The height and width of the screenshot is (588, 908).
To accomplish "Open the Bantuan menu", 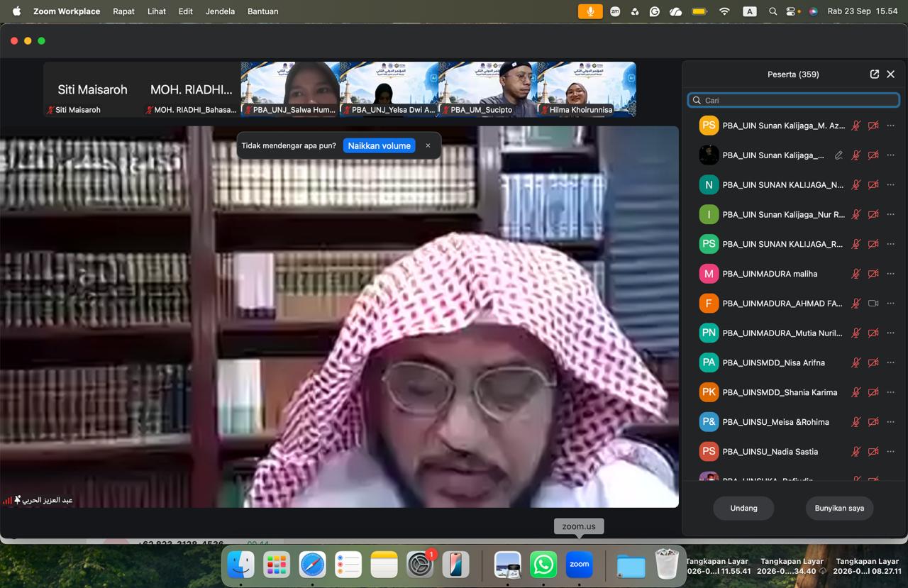I will [262, 11].
